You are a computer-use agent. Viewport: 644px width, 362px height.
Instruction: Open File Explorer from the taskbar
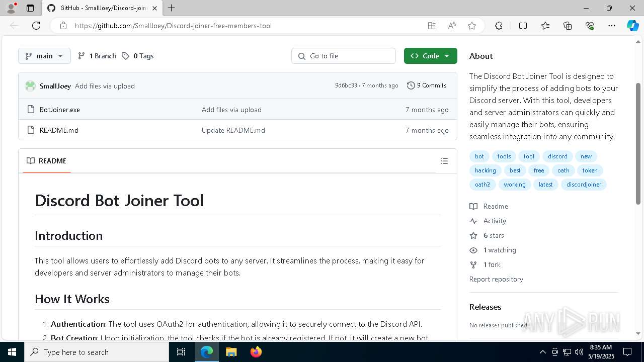click(x=231, y=352)
